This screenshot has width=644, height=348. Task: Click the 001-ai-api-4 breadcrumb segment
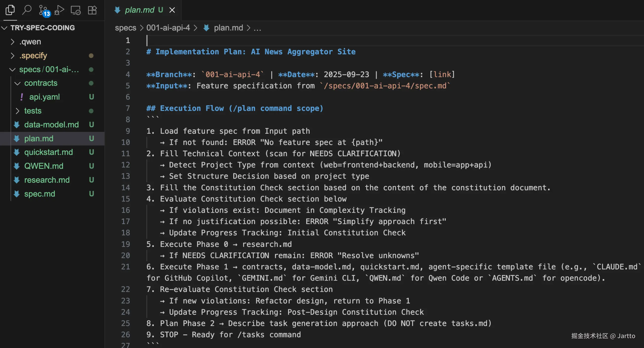(x=168, y=28)
